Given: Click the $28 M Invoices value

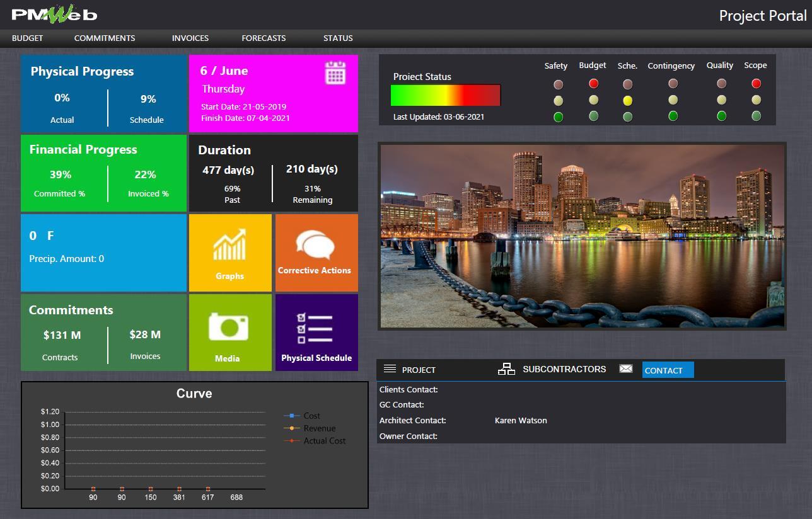Looking at the screenshot, I should pos(145,334).
